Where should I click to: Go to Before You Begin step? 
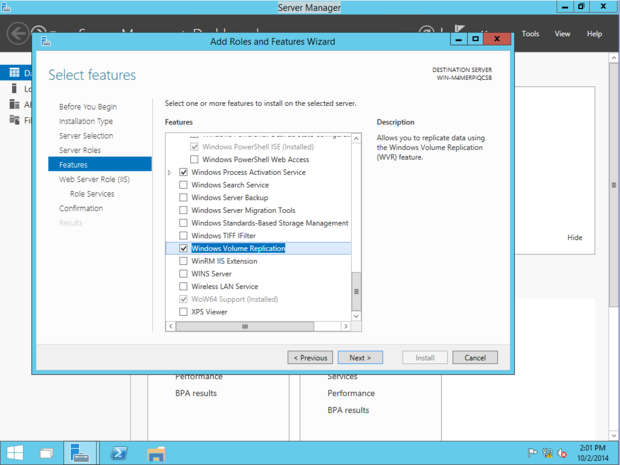pyautogui.click(x=88, y=107)
